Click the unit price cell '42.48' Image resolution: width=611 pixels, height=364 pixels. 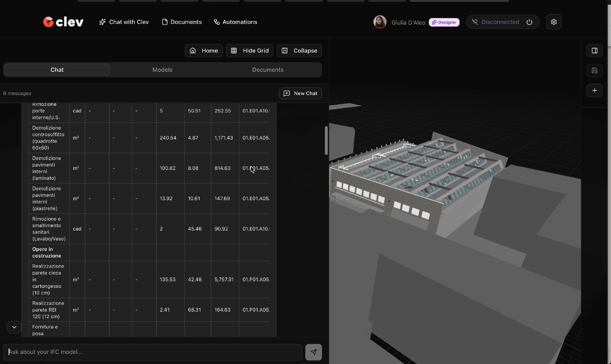point(195,279)
